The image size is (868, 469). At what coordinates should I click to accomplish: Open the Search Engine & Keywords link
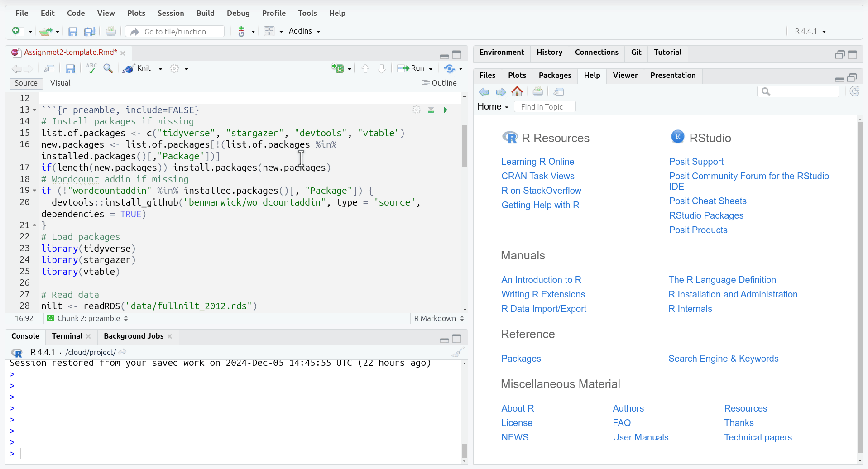pos(723,359)
